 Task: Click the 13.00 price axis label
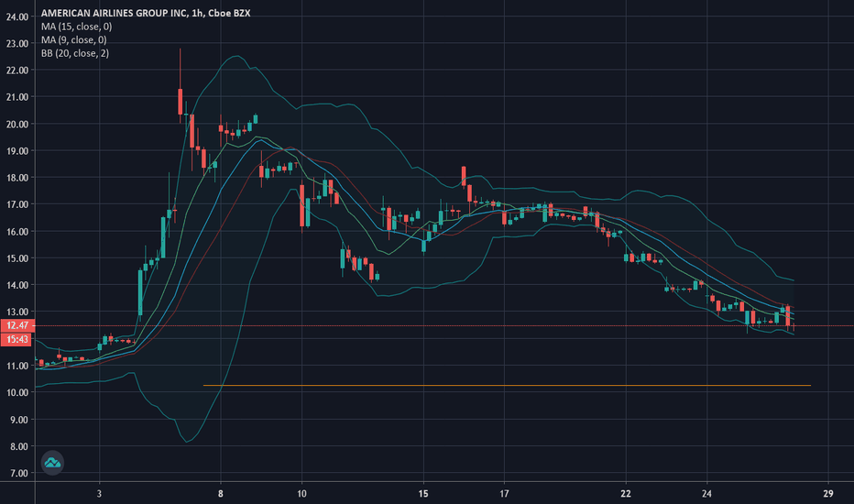pos(17,312)
